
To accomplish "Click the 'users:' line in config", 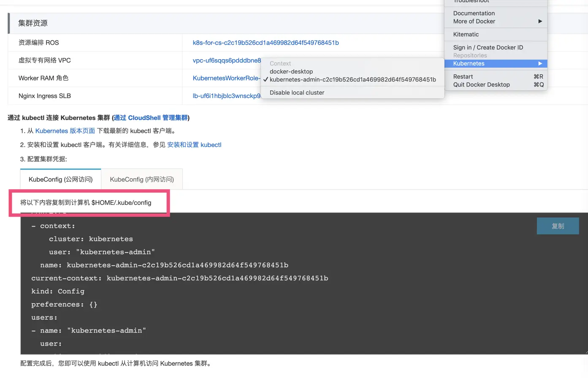I will click(44, 318).
